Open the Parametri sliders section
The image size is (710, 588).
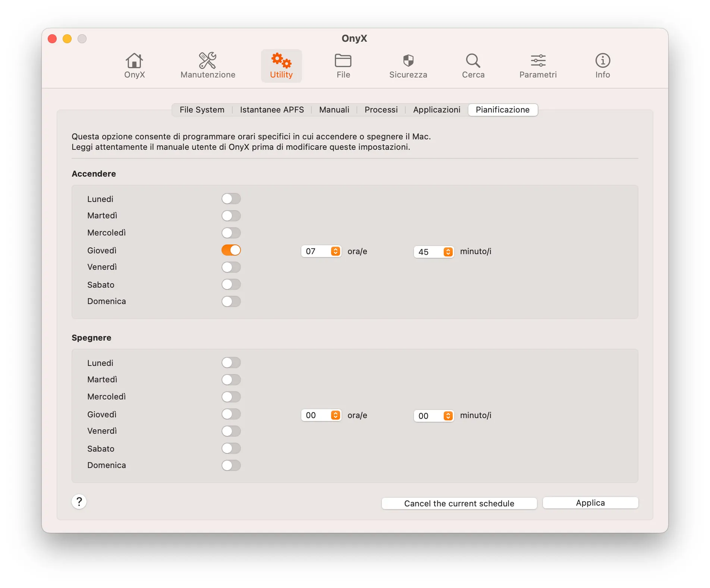pyautogui.click(x=538, y=66)
